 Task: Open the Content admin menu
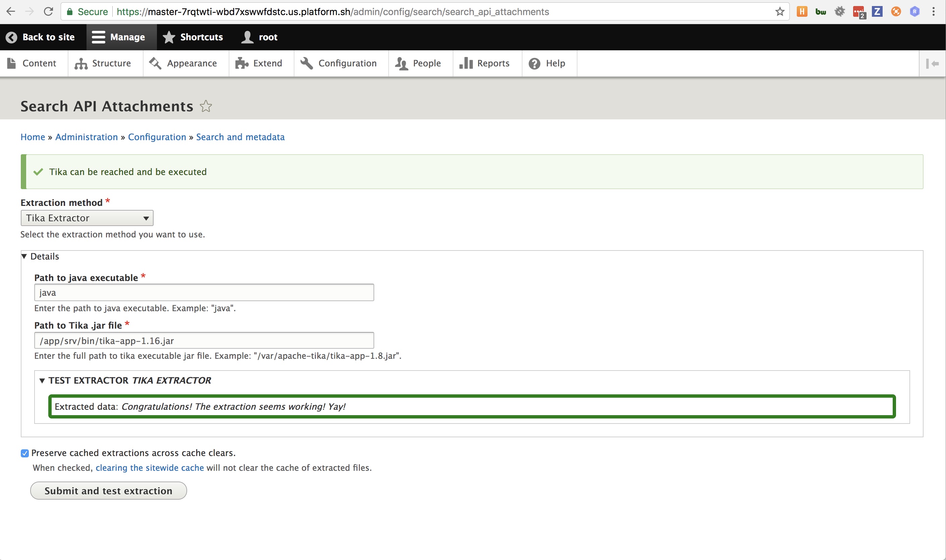point(34,63)
